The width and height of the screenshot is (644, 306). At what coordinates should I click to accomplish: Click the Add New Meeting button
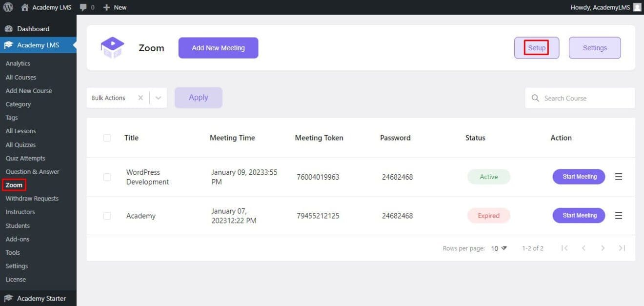[x=218, y=47]
